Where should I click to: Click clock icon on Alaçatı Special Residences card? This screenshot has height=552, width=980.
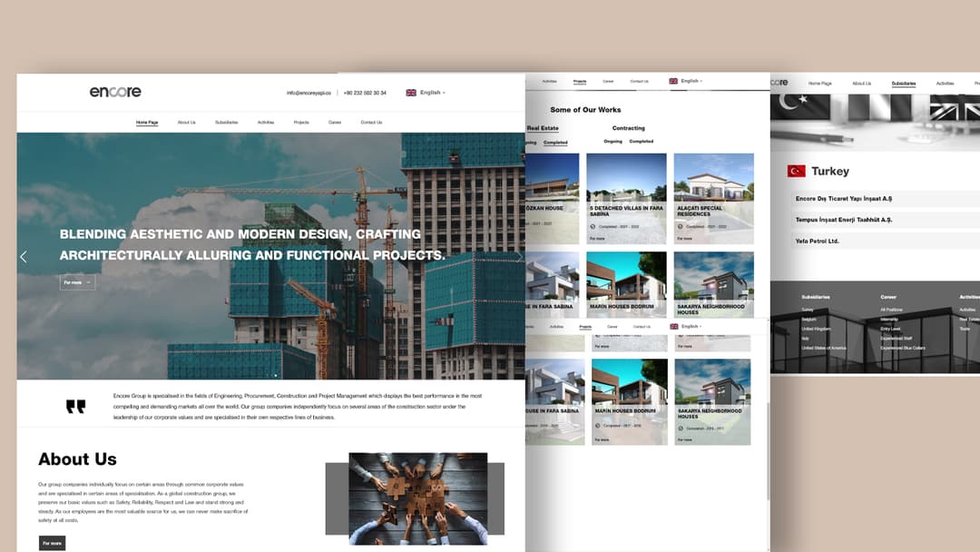pyautogui.click(x=681, y=226)
